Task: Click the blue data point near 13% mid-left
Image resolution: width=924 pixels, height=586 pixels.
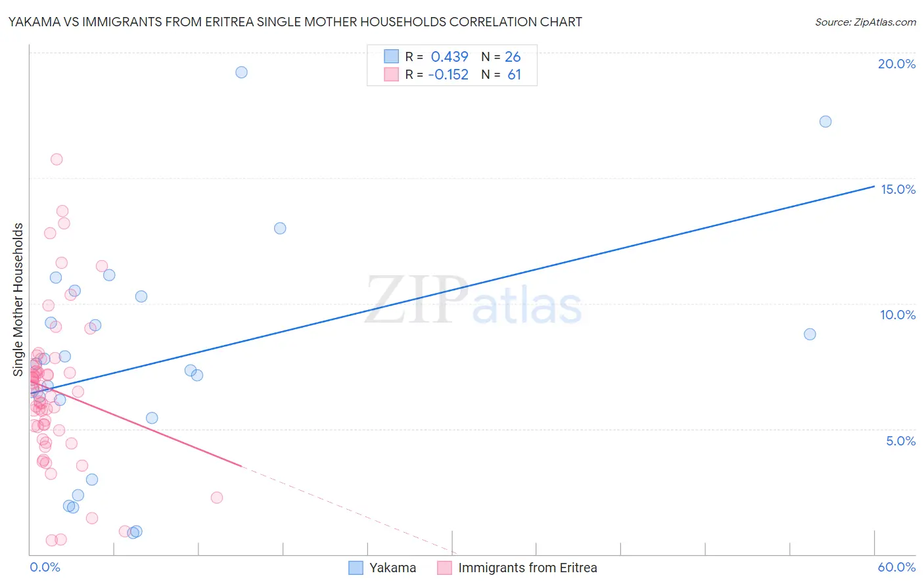Action: (x=280, y=229)
